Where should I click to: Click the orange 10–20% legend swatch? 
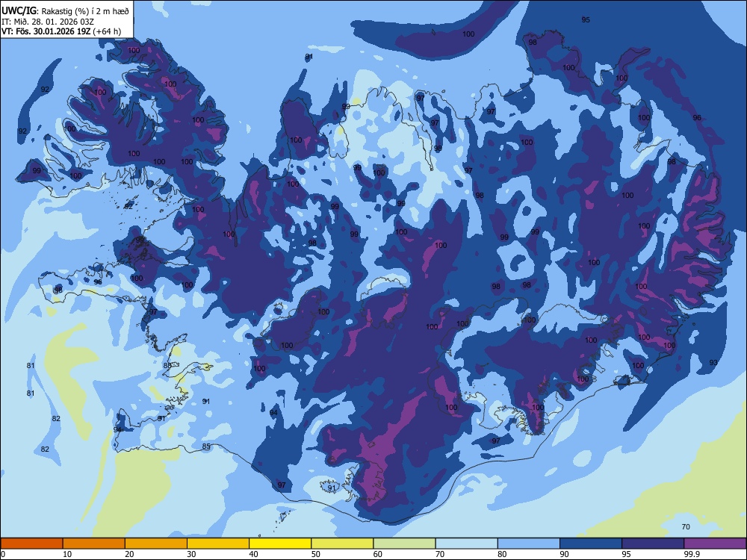[94, 544]
